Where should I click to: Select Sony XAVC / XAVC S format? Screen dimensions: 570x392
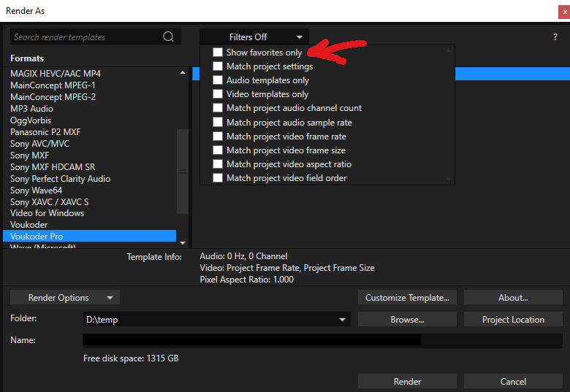point(50,201)
